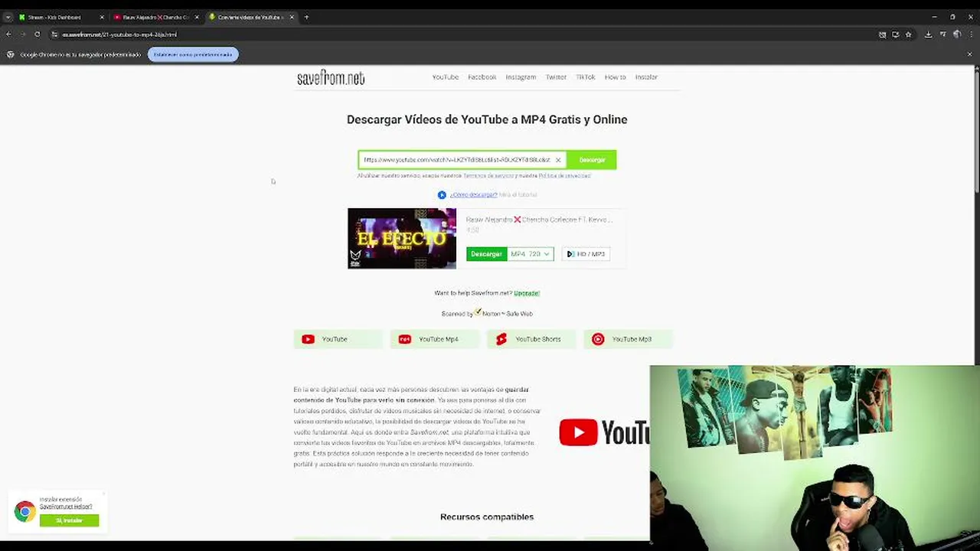Go back to the previous page
Screen dimensions: 980x551
(x=8, y=34)
